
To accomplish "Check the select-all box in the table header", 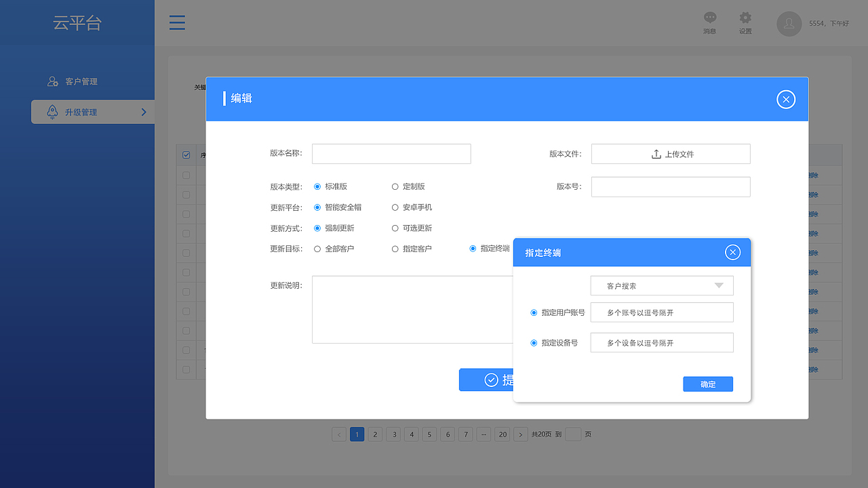I will pyautogui.click(x=186, y=155).
